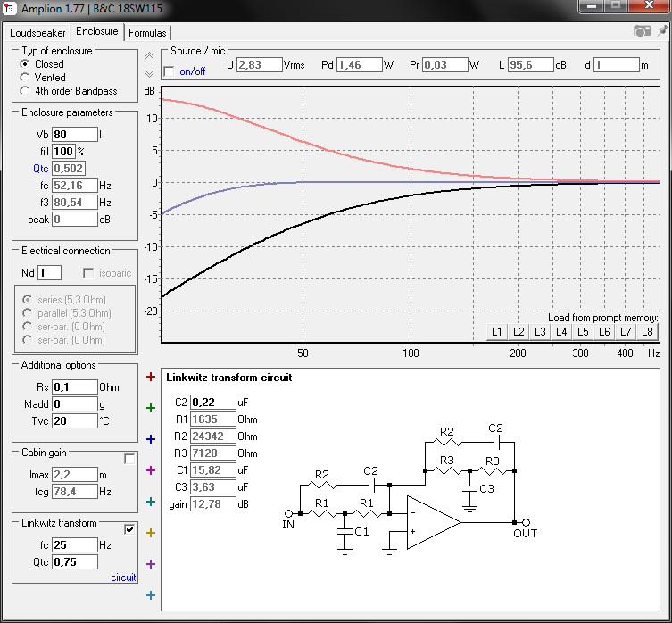Screen dimensions: 672x623
Task: Click the R1 1635 Ohm value
Action: 213,419
